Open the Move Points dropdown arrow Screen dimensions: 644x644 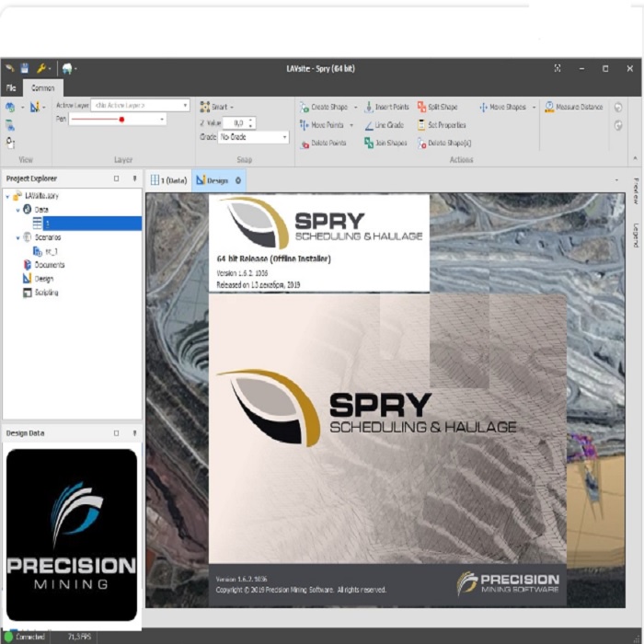(351, 125)
